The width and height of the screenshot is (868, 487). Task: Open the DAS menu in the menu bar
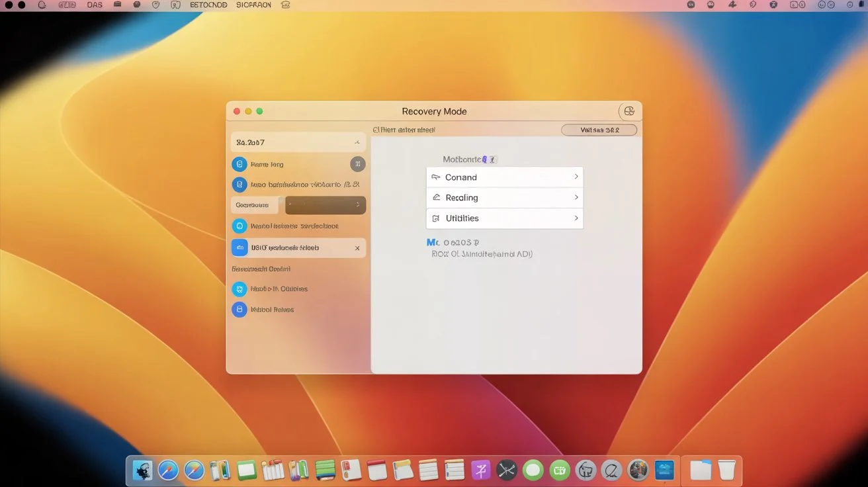(95, 5)
